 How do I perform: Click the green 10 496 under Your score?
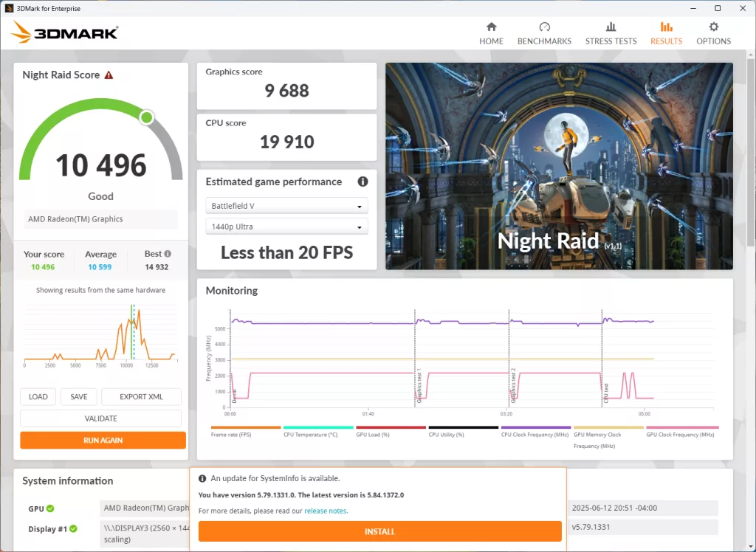tap(43, 267)
